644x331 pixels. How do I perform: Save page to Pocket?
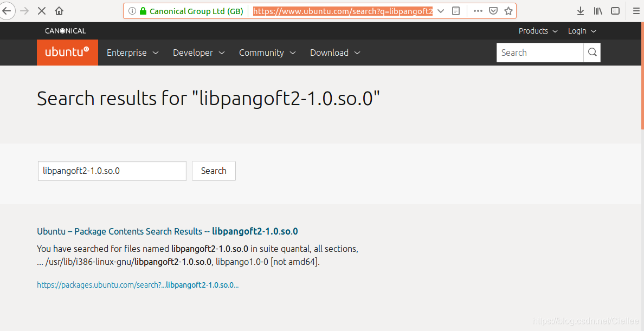point(493,11)
